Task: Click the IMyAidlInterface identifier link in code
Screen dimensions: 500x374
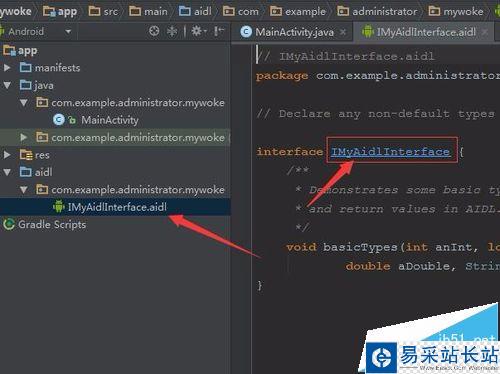Action: (390, 152)
